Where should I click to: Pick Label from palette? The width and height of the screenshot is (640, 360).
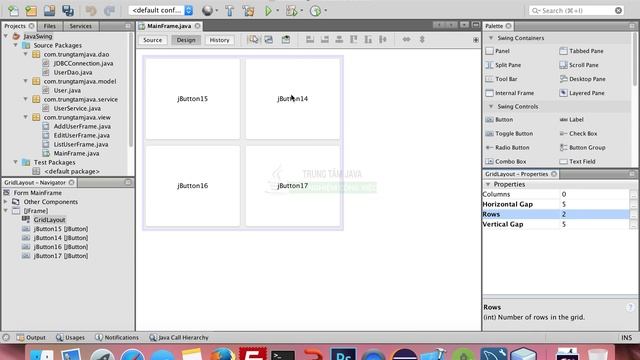tap(576, 120)
